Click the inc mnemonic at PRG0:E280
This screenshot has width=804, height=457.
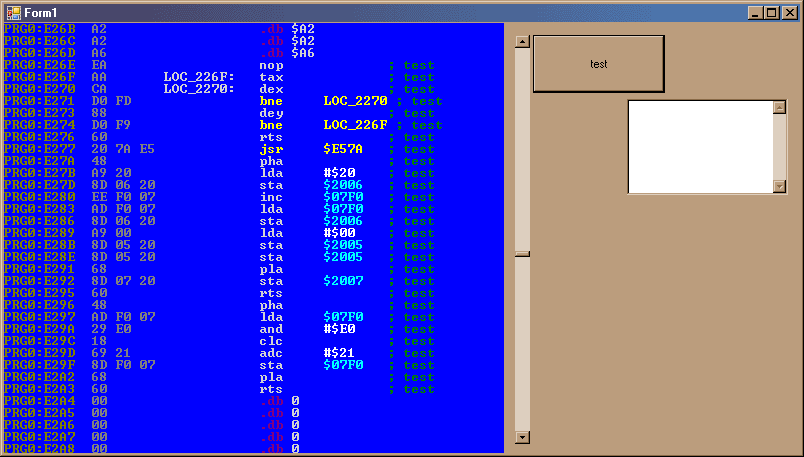tap(271, 197)
